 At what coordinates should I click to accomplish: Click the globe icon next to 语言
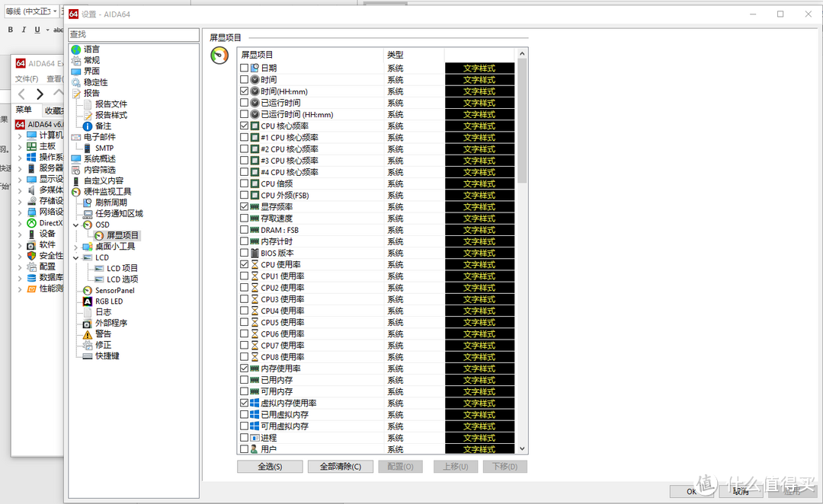point(76,49)
